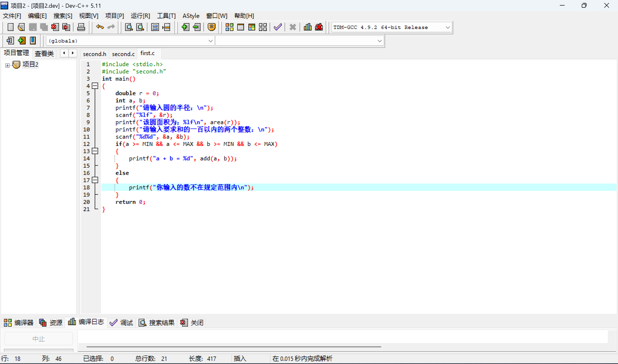Click the Project options shield icon
The width and height of the screenshot is (618, 364).
click(x=211, y=27)
